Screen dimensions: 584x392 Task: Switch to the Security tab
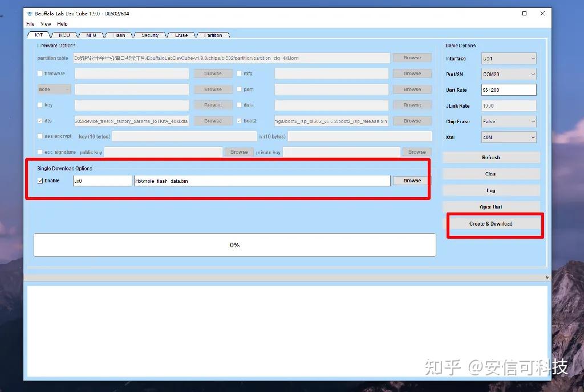pos(150,35)
